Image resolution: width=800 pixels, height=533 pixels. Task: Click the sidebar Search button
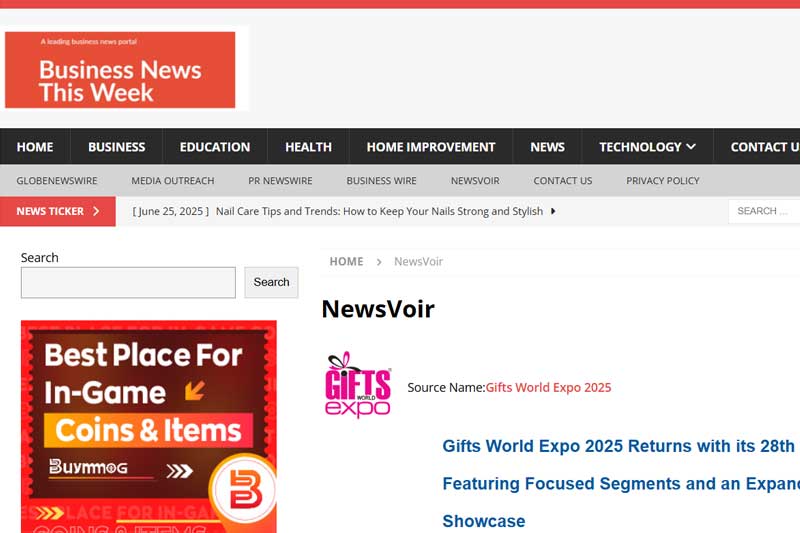point(271,283)
